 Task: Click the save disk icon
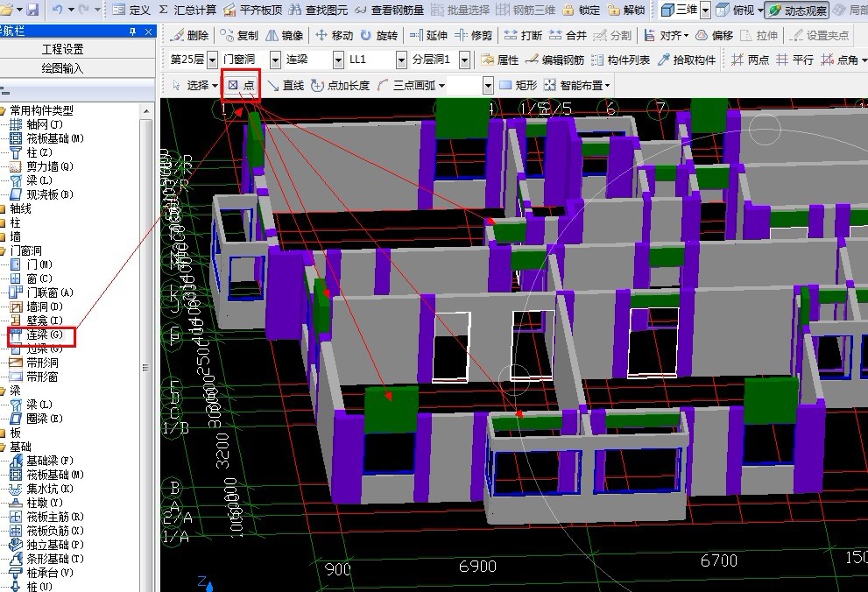coord(32,10)
